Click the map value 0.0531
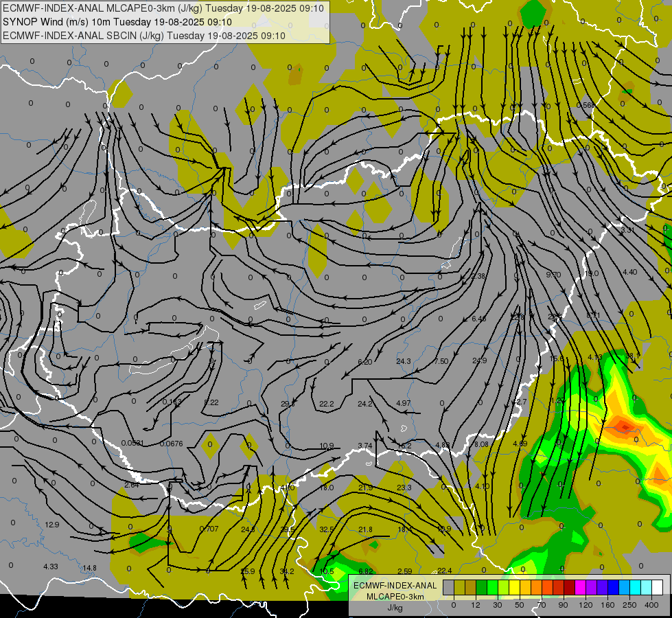Screen dimensions: 672x618 pyautogui.click(x=132, y=443)
